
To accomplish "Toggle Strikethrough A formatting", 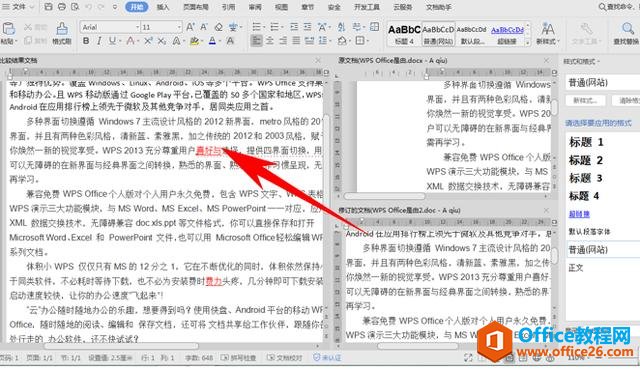I will [130, 41].
